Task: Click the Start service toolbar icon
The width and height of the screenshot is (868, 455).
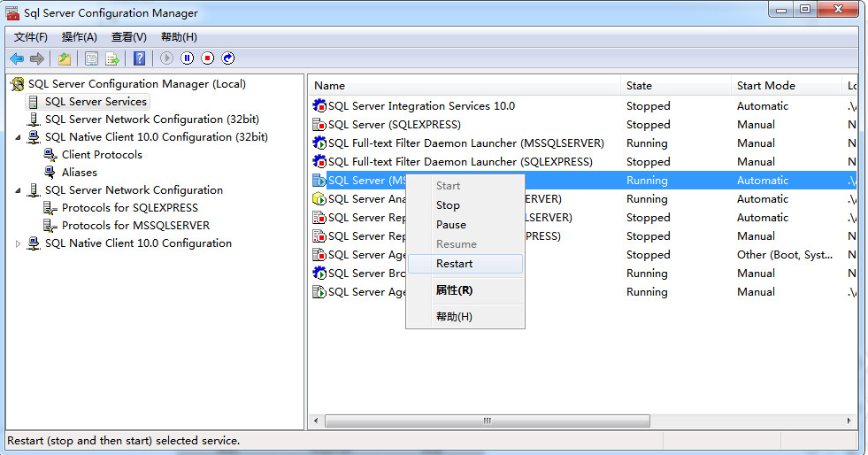Action: point(166,58)
